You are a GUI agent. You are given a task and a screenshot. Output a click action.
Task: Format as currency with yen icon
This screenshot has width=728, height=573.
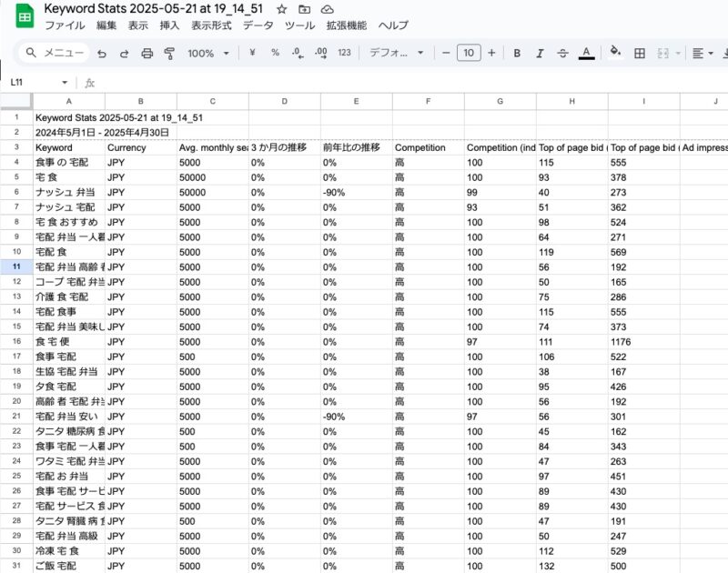[252, 53]
